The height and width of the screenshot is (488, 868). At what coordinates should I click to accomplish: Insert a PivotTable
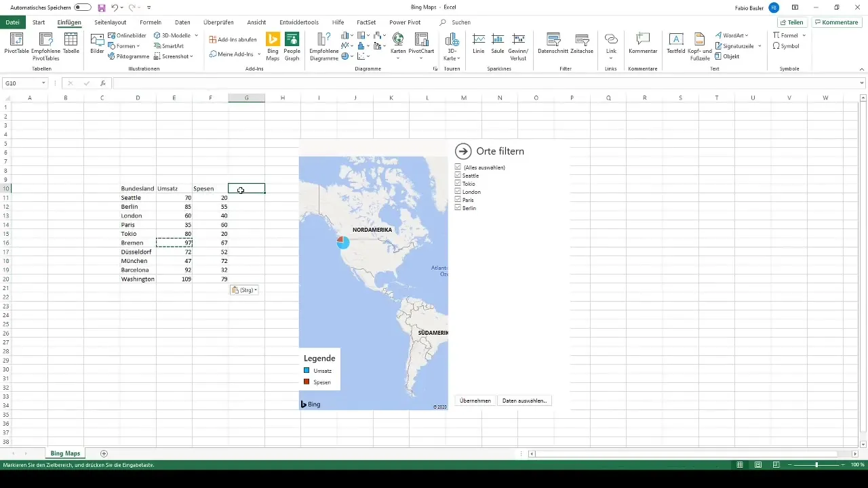pos(15,43)
